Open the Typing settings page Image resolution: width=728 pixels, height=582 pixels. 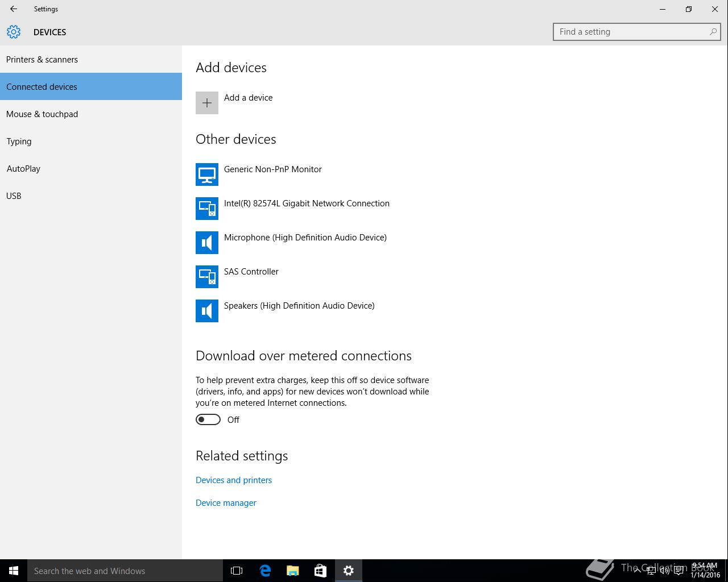(19, 142)
